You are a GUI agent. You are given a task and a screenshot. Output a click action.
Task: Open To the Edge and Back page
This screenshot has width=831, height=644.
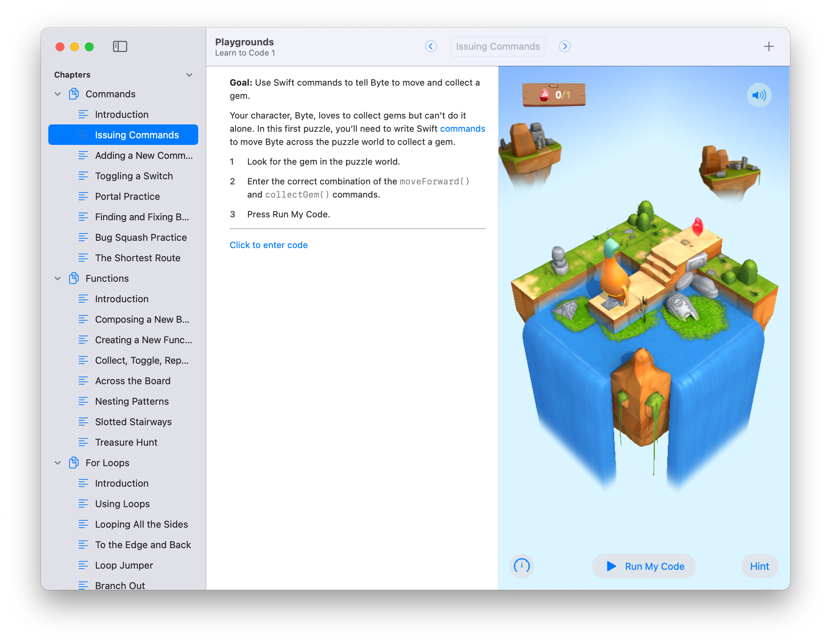123,545
